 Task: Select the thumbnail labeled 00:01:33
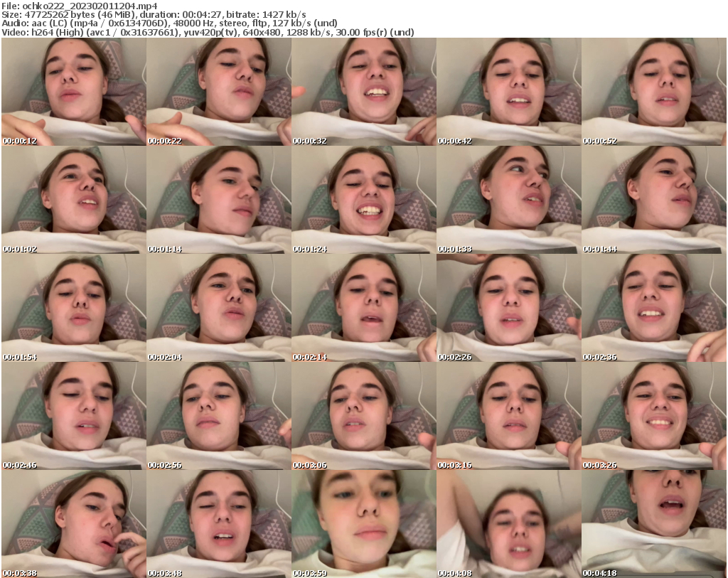click(509, 200)
